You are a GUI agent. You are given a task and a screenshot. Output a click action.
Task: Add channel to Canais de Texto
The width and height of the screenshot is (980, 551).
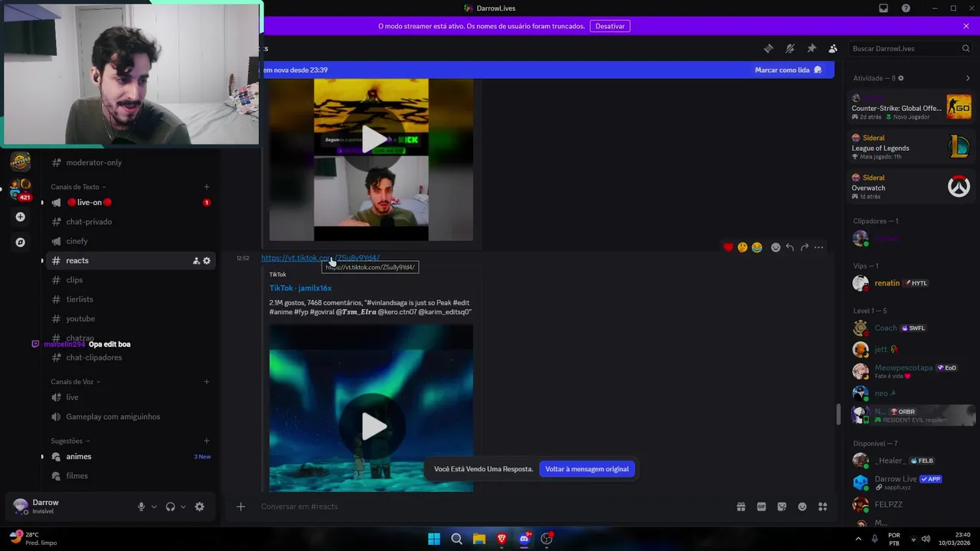207,187
